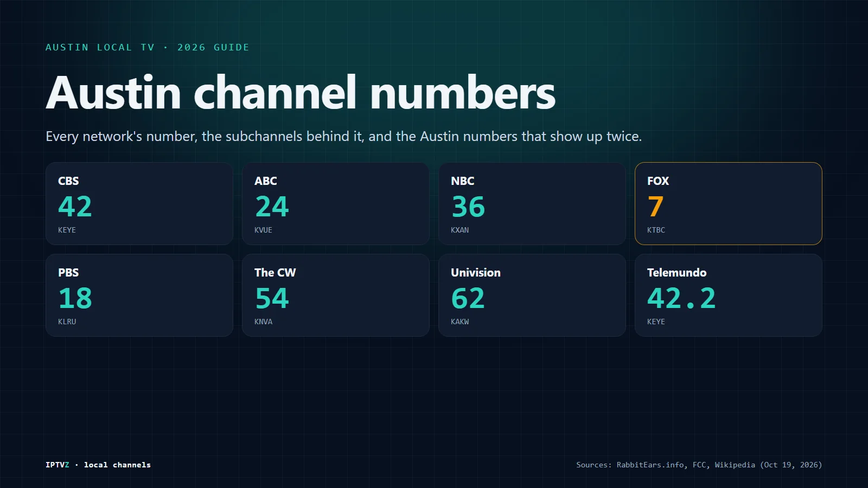This screenshot has height=488, width=868.
Task: Click the Telemundo network label
Action: (x=677, y=273)
